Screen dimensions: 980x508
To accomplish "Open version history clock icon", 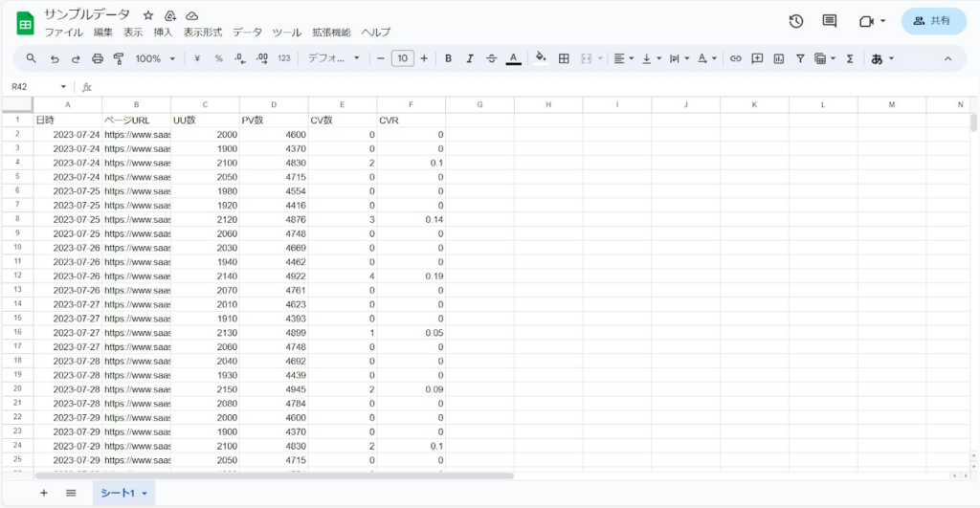I will tap(795, 21).
